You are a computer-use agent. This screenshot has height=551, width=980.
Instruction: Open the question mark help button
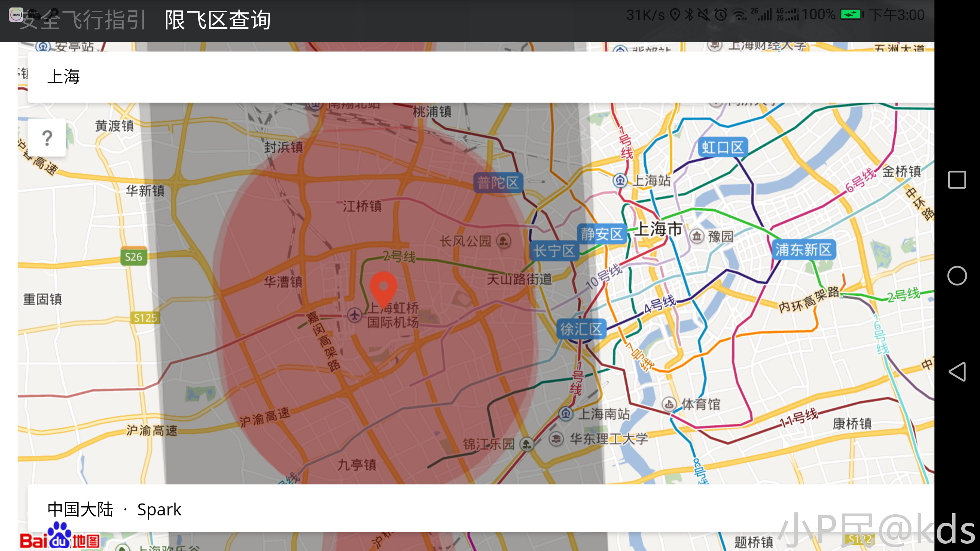click(x=47, y=138)
